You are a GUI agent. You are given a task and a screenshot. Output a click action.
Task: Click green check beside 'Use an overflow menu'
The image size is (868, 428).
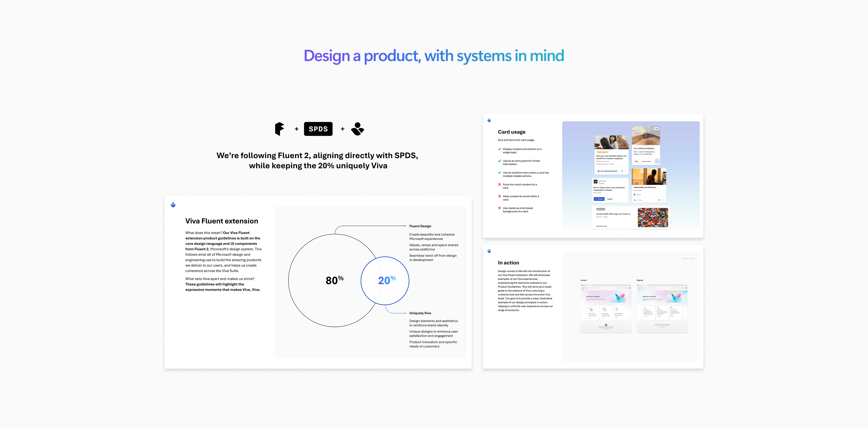pos(499,173)
